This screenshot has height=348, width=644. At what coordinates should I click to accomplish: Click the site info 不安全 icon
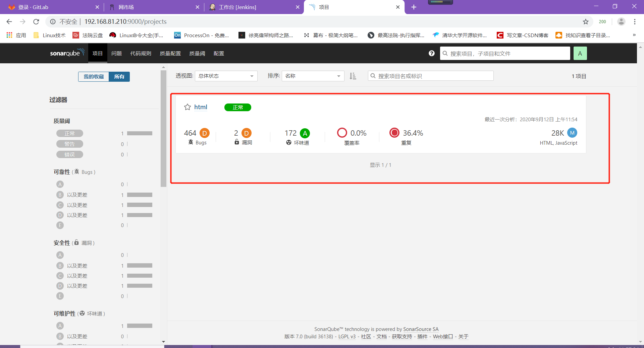(53, 21)
